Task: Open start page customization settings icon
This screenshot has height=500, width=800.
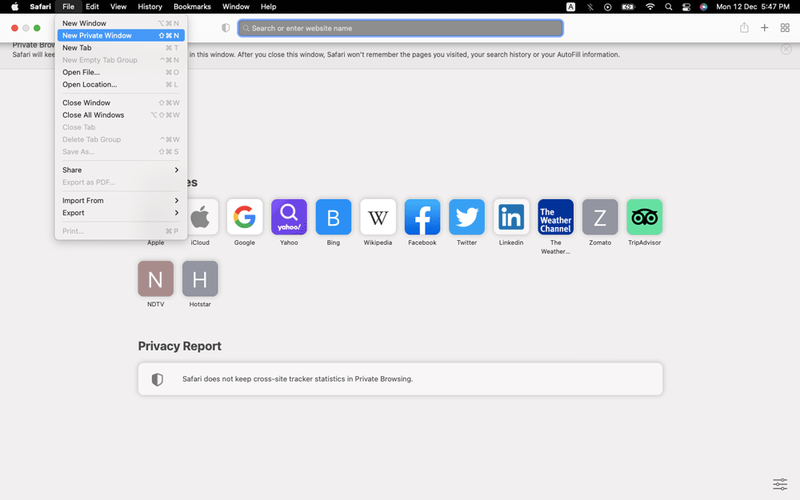Action: click(x=780, y=484)
